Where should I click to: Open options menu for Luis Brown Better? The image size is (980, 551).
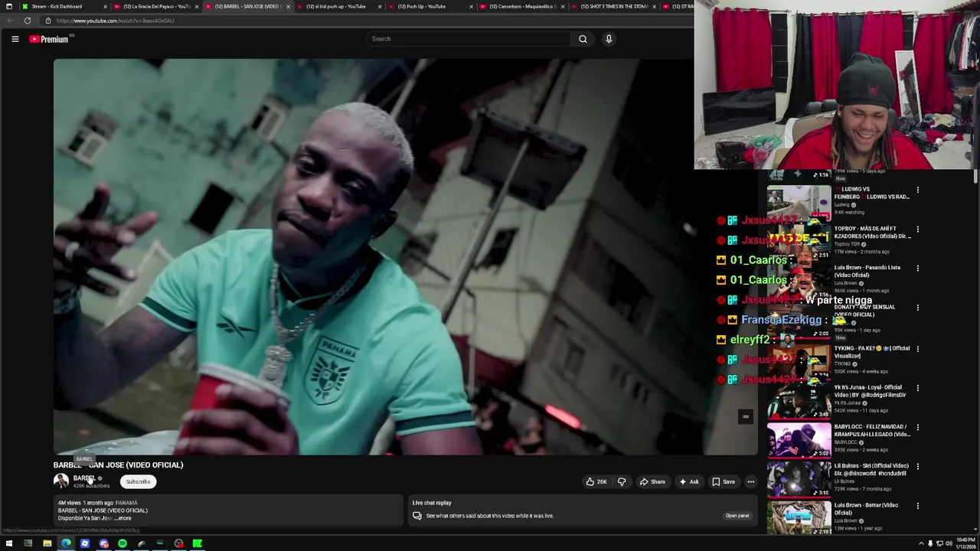click(917, 506)
